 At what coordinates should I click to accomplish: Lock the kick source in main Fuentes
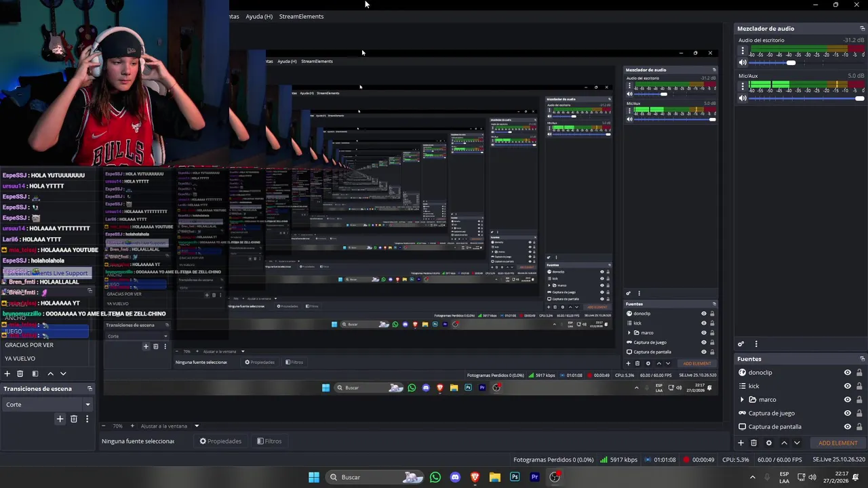[x=859, y=386]
